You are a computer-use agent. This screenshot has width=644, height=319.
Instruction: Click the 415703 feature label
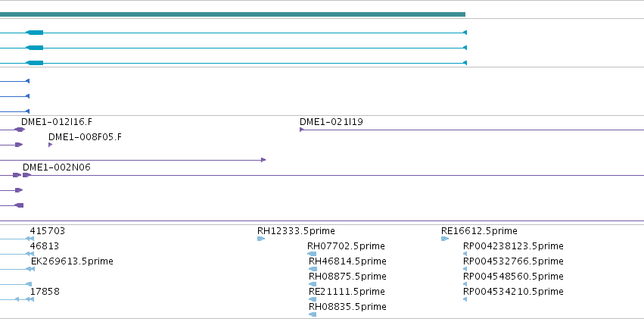coord(47,231)
